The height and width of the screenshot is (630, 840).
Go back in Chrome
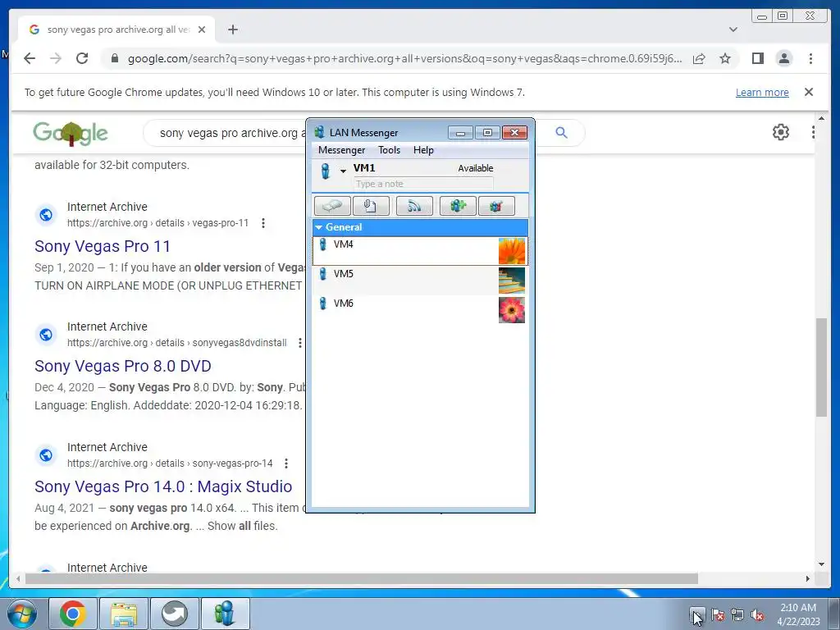[30, 58]
